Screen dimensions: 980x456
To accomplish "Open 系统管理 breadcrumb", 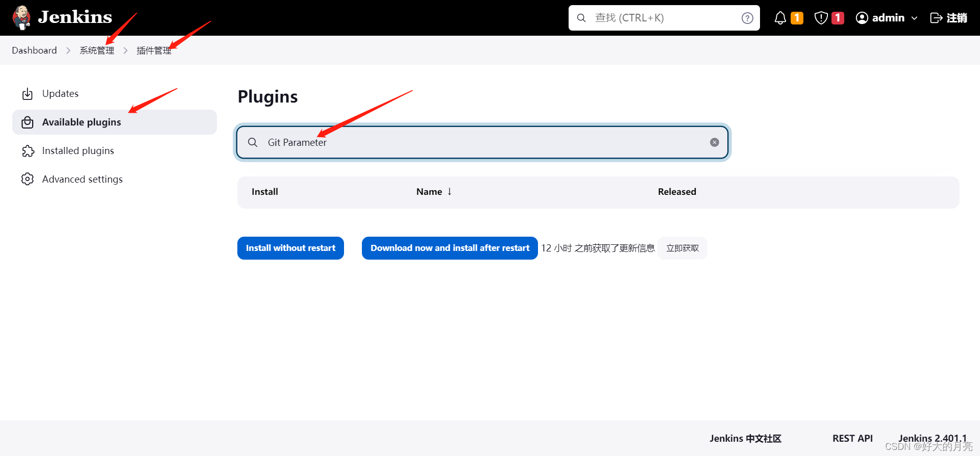I will click(x=97, y=50).
